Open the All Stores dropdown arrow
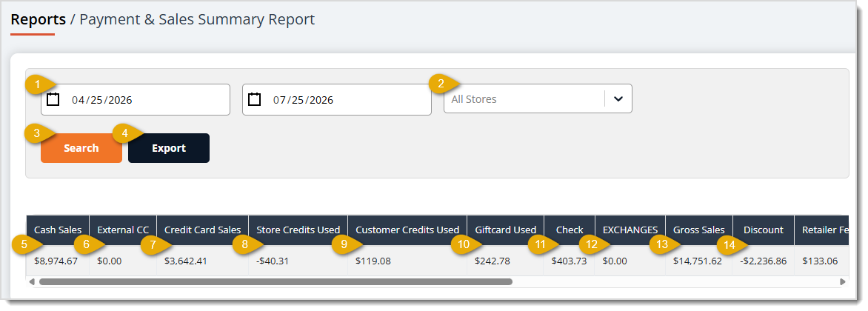The width and height of the screenshot is (868, 311). click(x=618, y=99)
